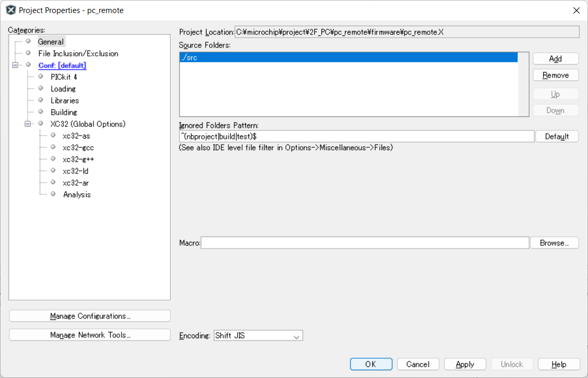
Task: Select PICkit 4 in categories tree
Action: point(64,77)
